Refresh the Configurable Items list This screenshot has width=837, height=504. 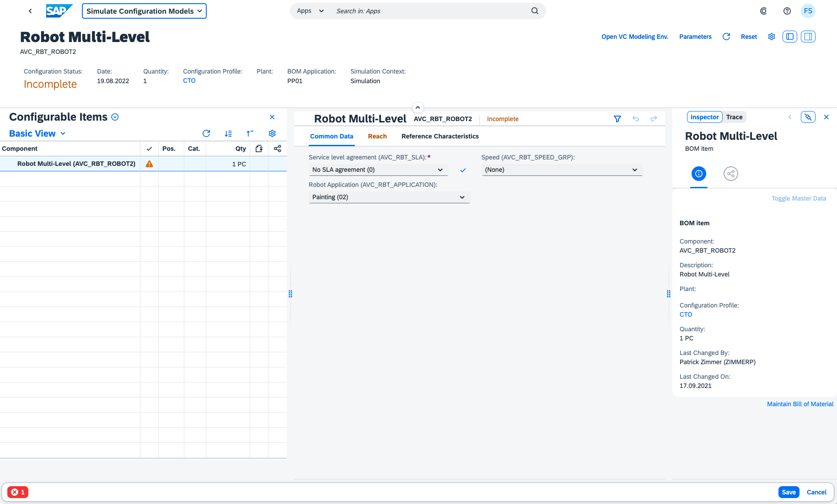[206, 133]
